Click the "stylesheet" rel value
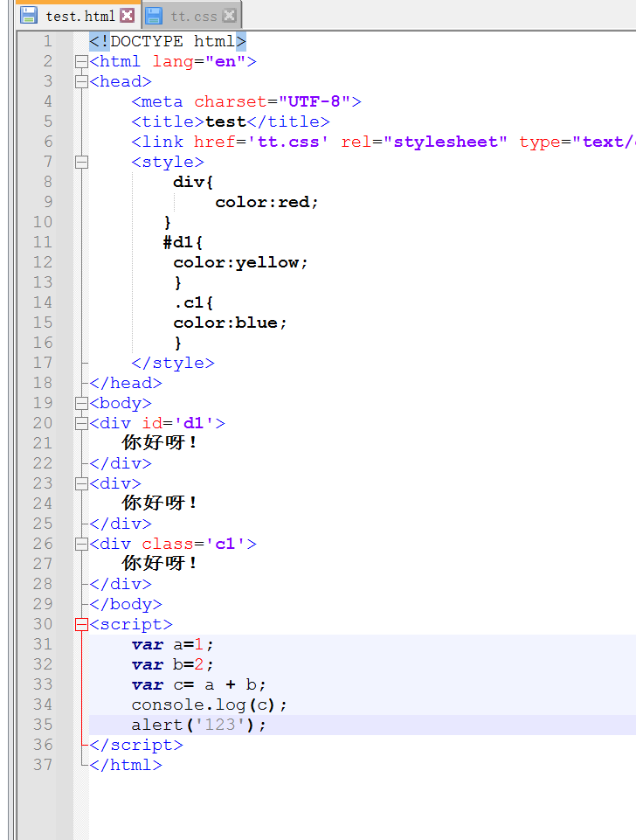This screenshot has height=840, width=636. pyautogui.click(x=446, y=142)
